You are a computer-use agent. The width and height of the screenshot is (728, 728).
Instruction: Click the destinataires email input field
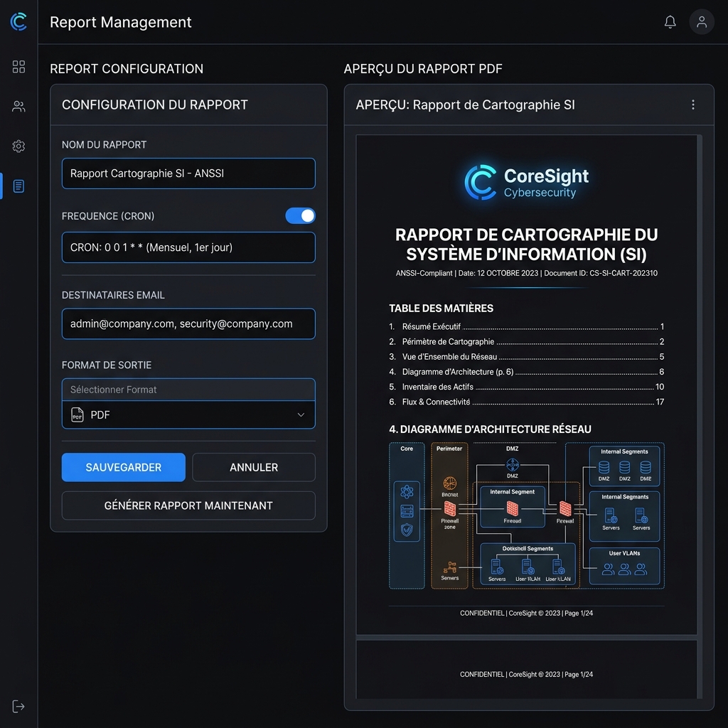[x=188, y=323]
